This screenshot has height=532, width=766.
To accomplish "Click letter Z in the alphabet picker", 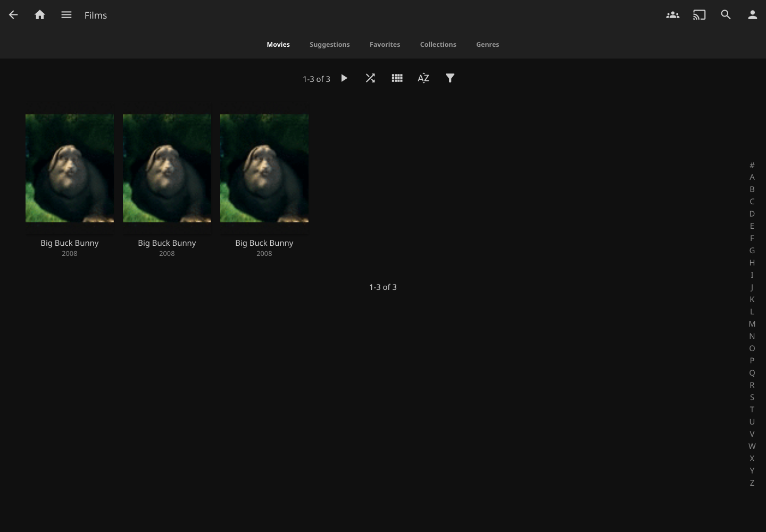I will pos(752,483).
